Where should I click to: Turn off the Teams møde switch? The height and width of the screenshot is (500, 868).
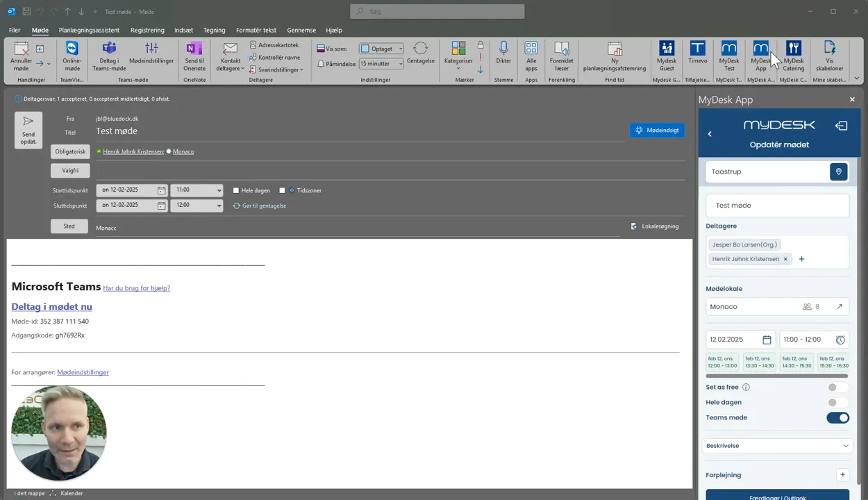pos(837,418)
